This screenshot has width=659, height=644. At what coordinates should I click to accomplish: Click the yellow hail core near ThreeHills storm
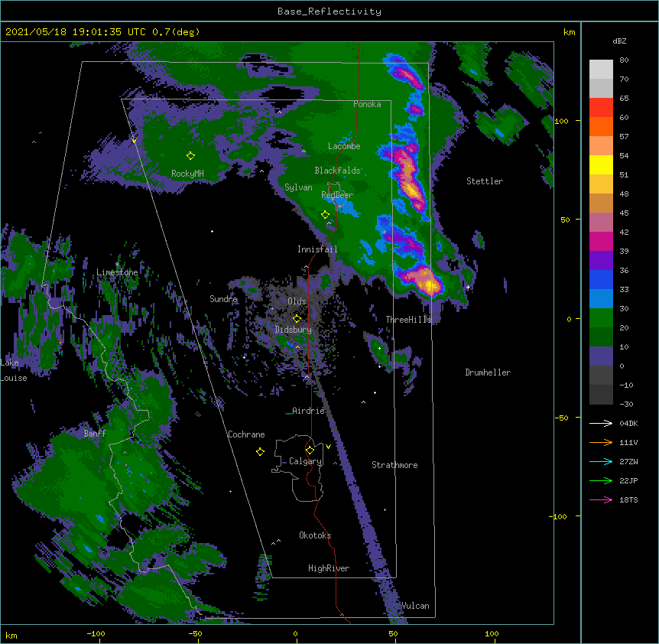430,287
